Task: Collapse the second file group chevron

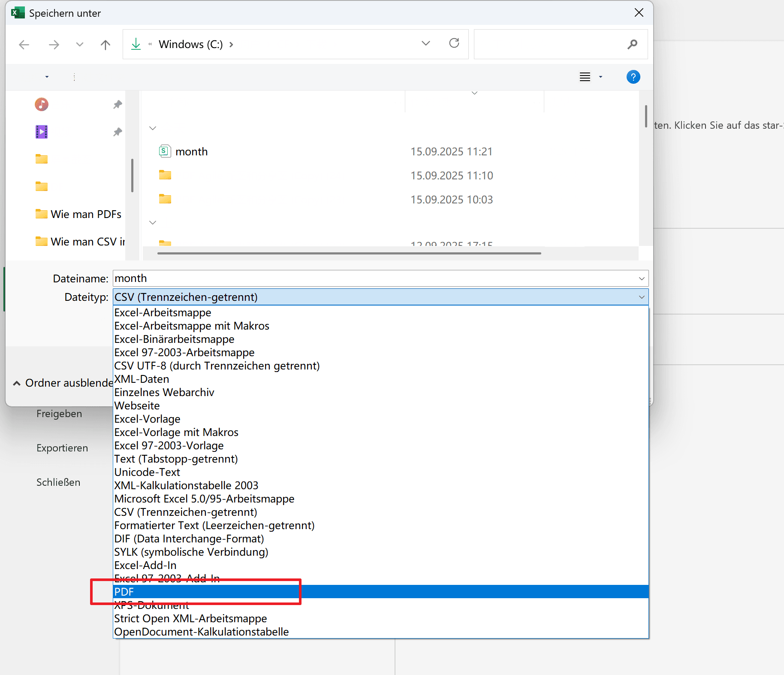Action: pos(152,222)
